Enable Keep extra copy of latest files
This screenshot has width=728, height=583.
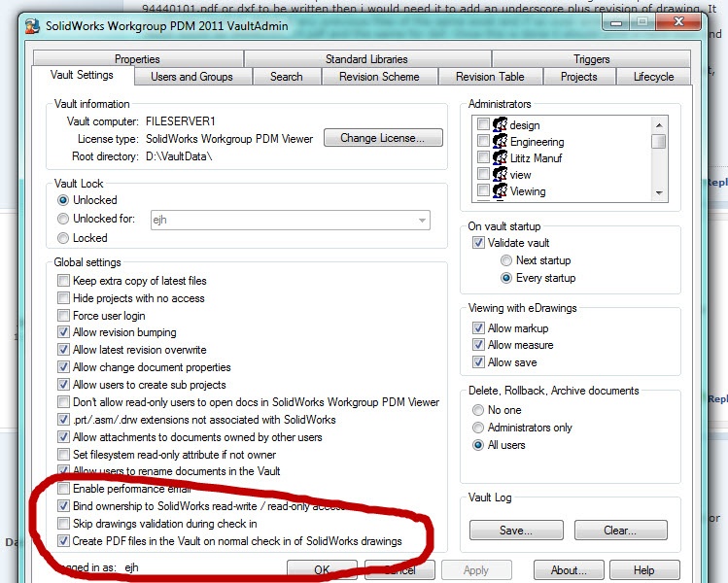(63, 281)
